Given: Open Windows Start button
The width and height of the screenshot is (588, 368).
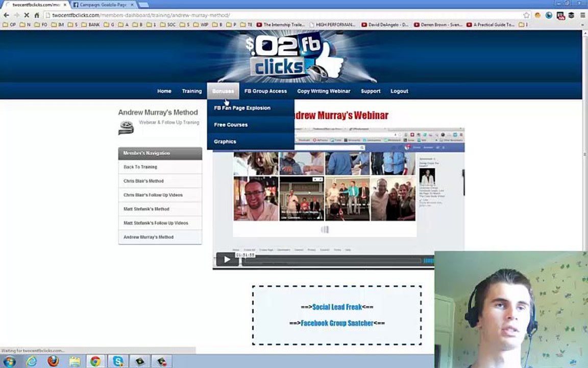Looking at the screenshot, I should pos(9,361).
